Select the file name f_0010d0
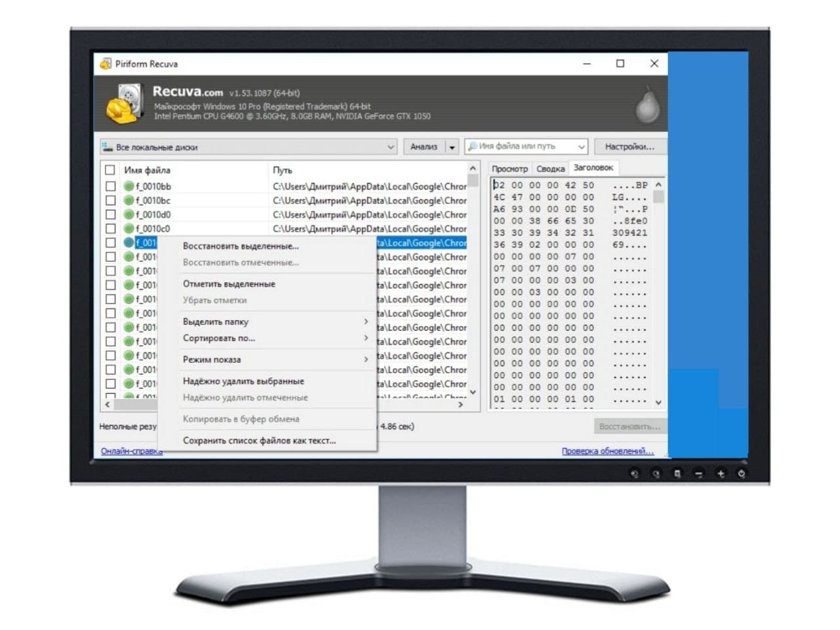Screen dimensions: 840x630 pyautogui.click(x=153, y=215)
